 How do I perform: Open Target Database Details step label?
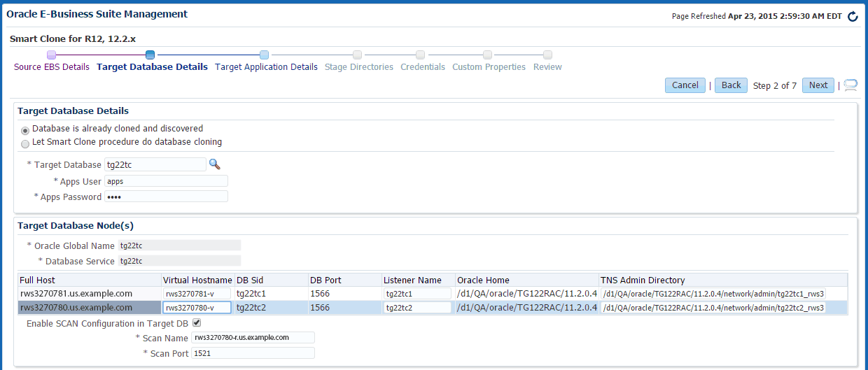152,67
